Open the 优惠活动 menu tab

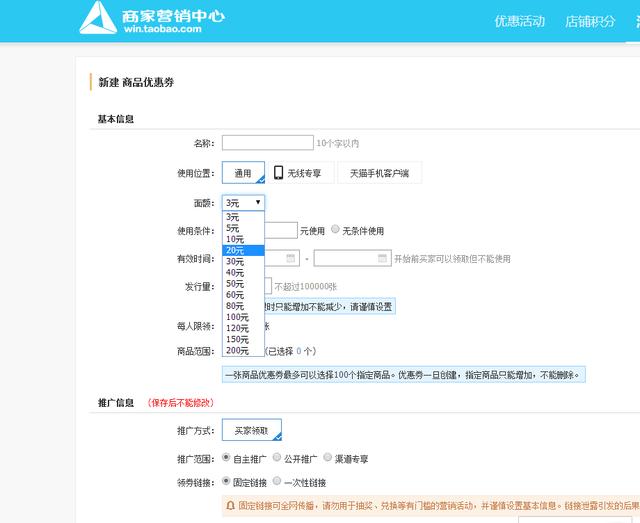[x=519, y=21]
